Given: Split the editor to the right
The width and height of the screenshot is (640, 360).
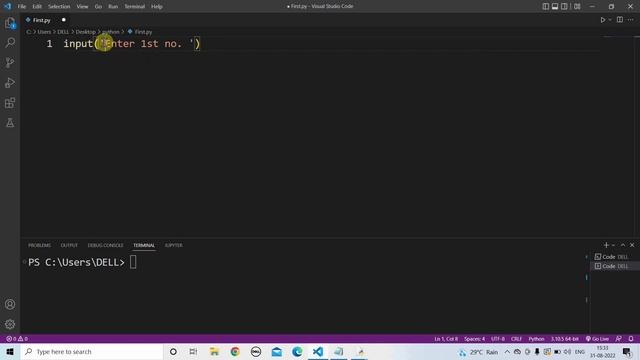Looking at the screenshot, I should coord(620,20).
